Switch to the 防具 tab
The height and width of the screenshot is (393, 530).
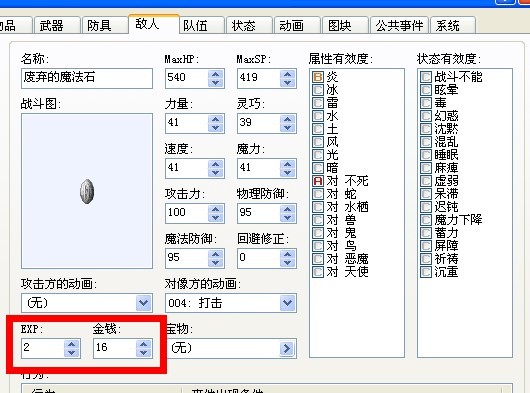coord(105,25)
